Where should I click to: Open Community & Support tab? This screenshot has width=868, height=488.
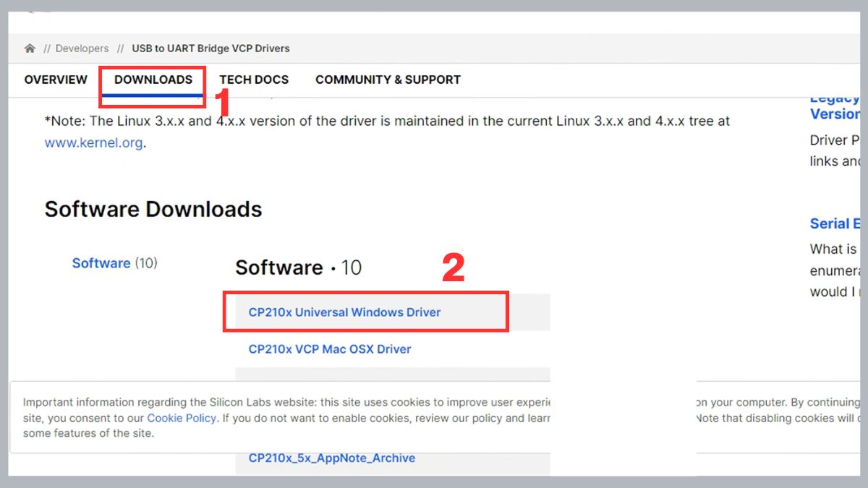point(388,80)
